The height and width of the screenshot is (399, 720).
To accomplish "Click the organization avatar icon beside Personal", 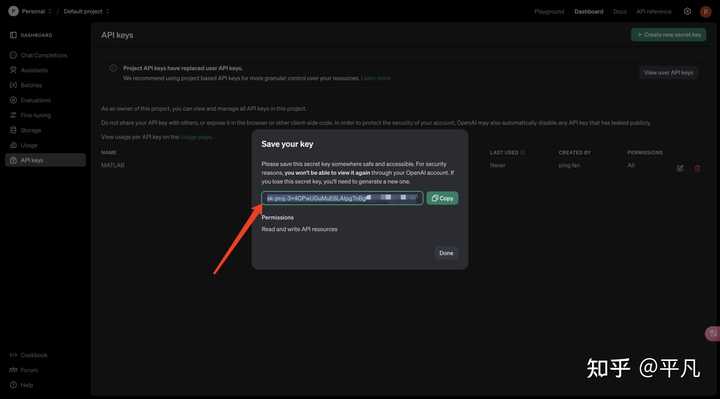I will (x=13, y=11).
